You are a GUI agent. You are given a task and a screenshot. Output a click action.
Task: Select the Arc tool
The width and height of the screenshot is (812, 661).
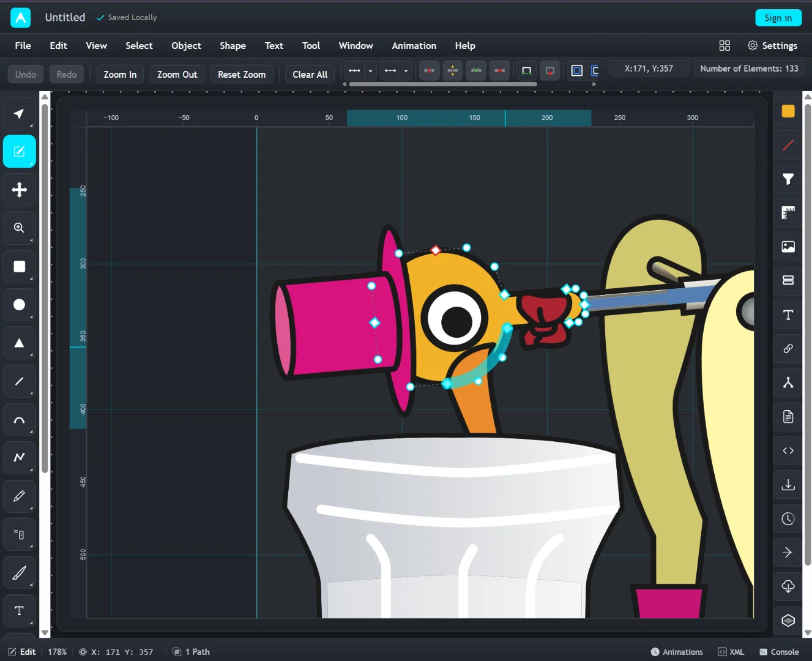pyautogui.click(x=20, y=420)
